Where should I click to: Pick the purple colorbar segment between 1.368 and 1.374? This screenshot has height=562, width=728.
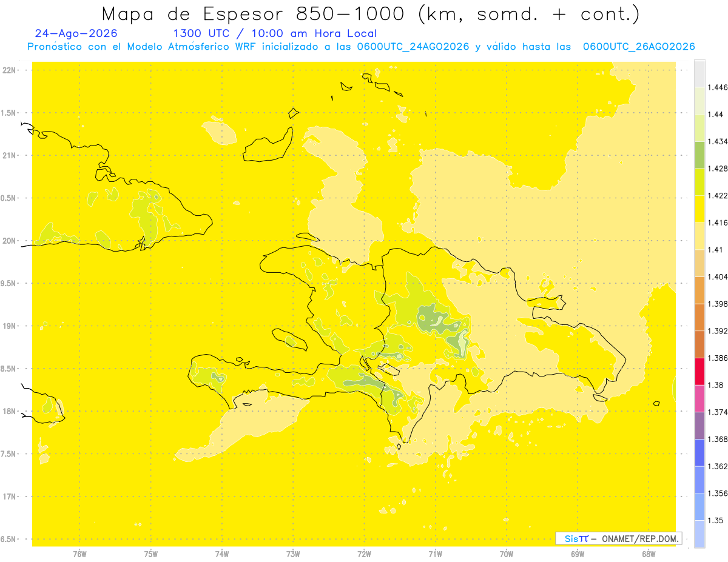tap(699, 426)
